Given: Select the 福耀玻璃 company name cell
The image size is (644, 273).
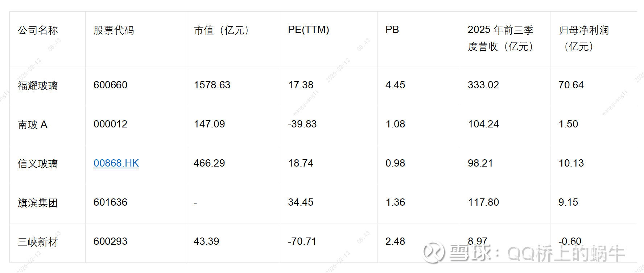Looking at the screenshot, I should point(38,86).
